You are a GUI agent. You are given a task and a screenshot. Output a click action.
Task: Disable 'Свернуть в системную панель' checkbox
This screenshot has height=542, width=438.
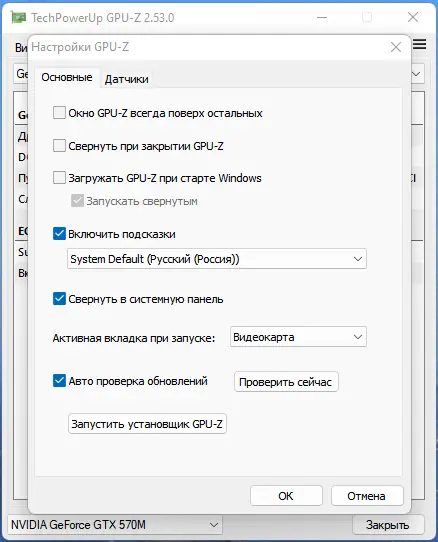59,299
